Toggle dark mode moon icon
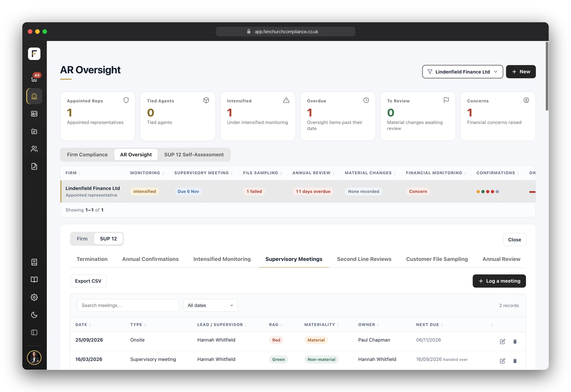Viewport: 571px width, 392px height. pyautogui.click(x=34, y=315)
